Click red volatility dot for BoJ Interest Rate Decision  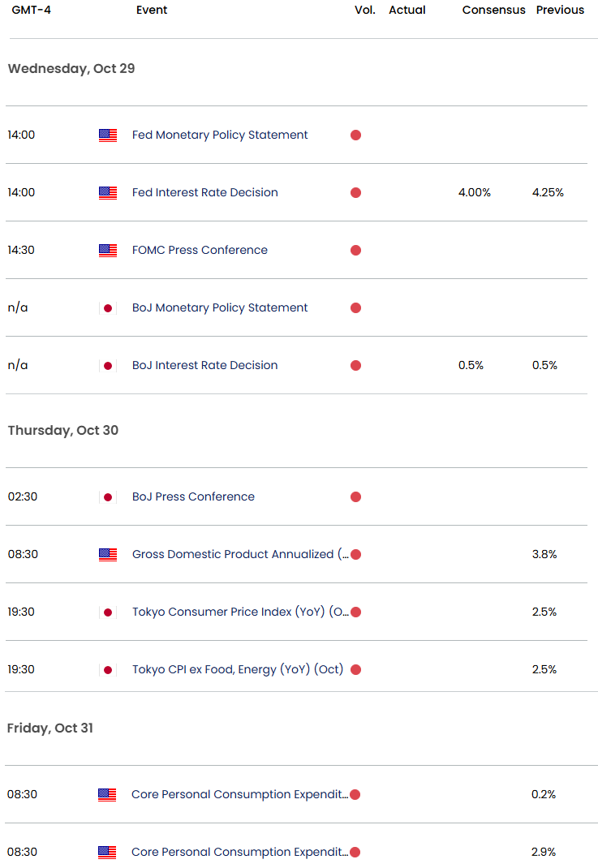[x=355, y=366]
